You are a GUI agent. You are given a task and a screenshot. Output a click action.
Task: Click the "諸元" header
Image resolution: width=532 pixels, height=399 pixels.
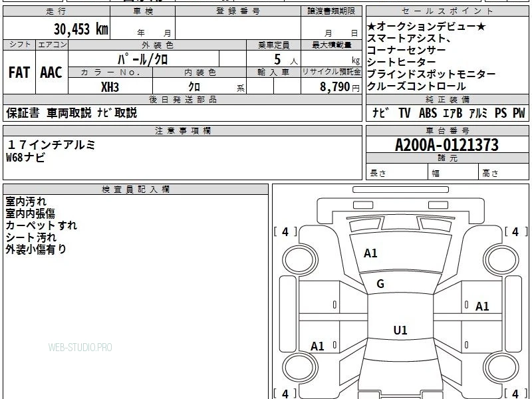pyautogui.click(x=448, y=158)
